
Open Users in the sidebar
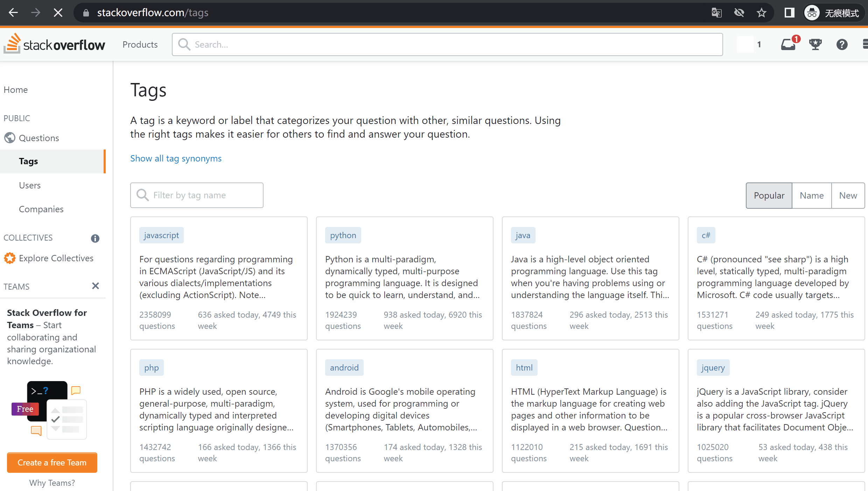[30, 185]
